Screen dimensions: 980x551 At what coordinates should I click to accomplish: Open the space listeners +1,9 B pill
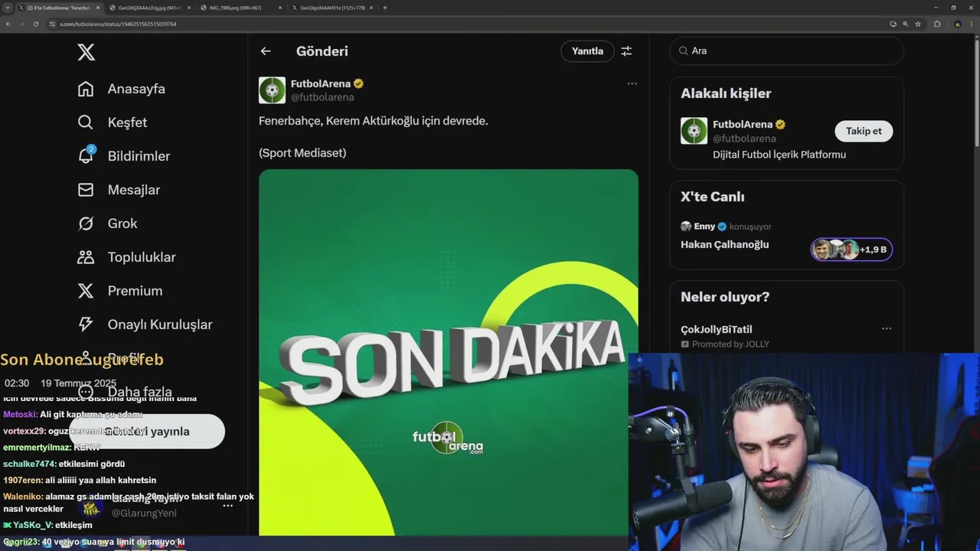pyautogui.click(x=851, y=249)
